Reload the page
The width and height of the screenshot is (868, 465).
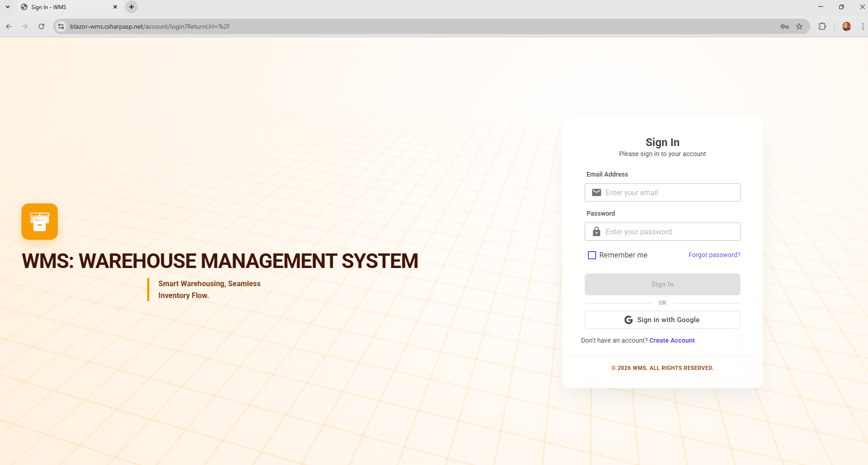pyautogui.click(x=41, y=26)
